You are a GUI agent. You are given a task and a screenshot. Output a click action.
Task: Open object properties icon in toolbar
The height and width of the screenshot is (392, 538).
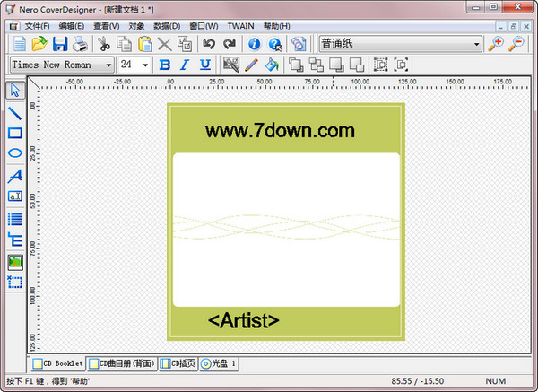pos(185,44)
